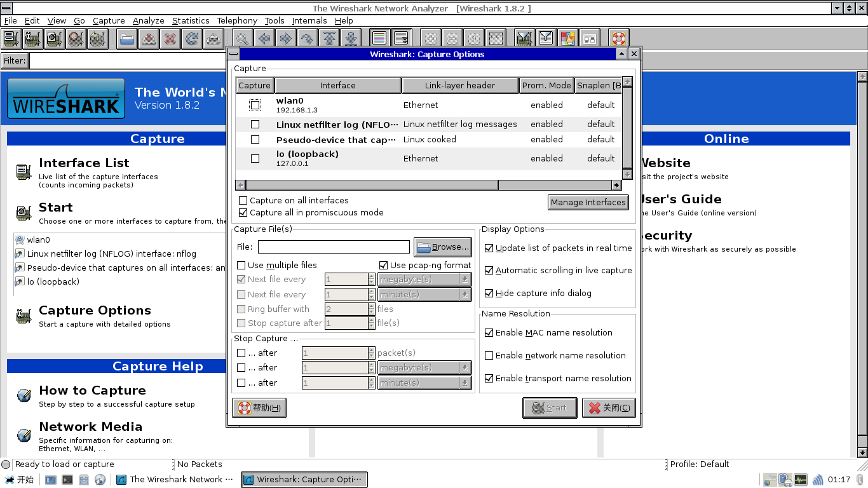Open the Analyze menu

tap(149, 21)
